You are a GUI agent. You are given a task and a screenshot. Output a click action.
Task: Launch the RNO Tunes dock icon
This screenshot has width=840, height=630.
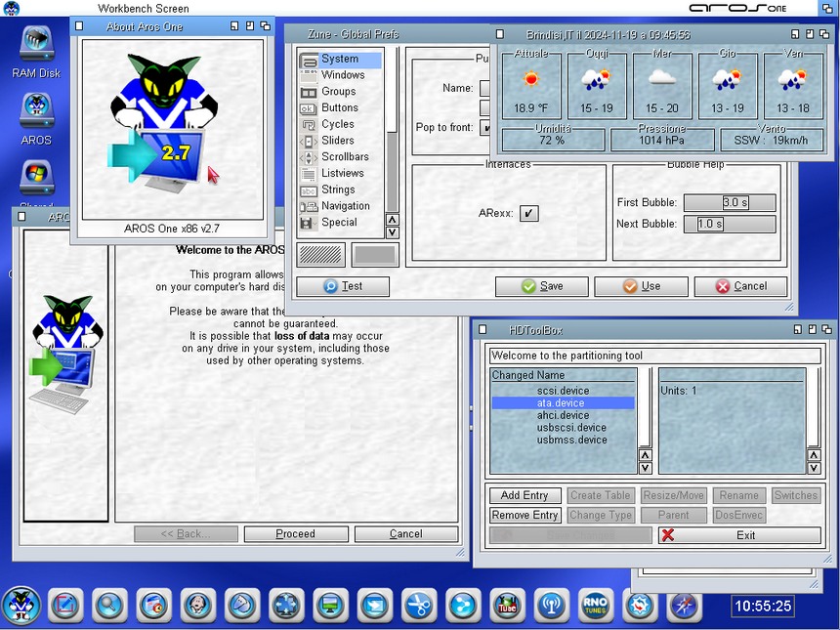pos(596,606)
